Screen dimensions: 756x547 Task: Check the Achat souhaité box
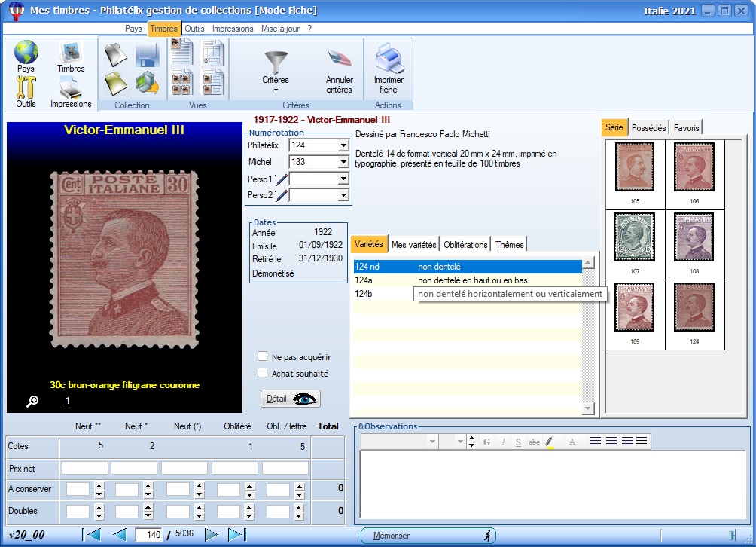tap(262, 373)
